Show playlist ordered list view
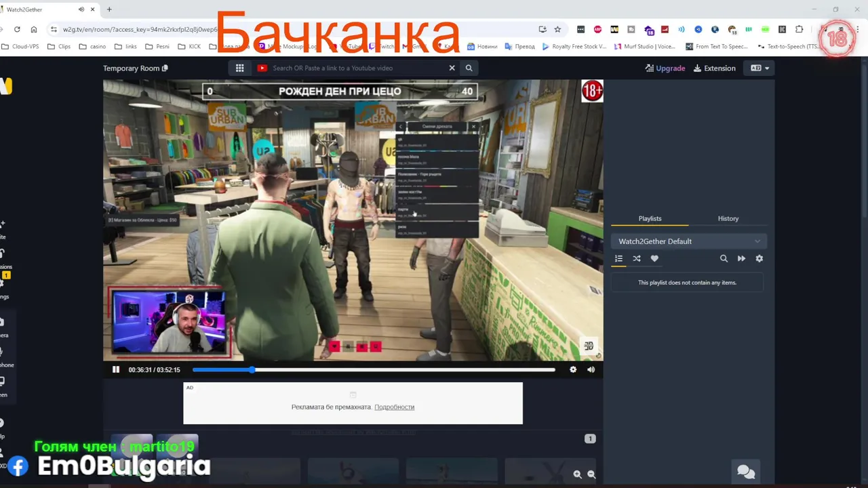Viewport: 868px width, 488px height. (x=618, y=258)
